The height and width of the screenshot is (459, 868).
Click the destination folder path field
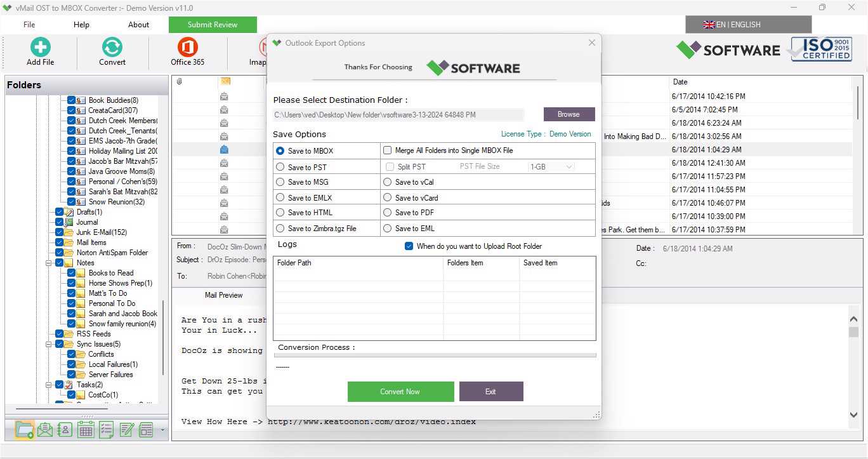click(x=398, y=115)
